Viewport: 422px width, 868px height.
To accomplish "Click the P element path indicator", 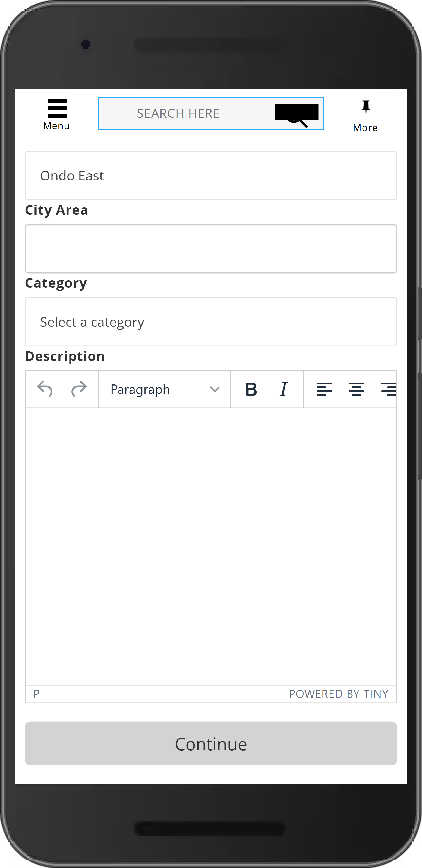I will (x=36, y=694).
